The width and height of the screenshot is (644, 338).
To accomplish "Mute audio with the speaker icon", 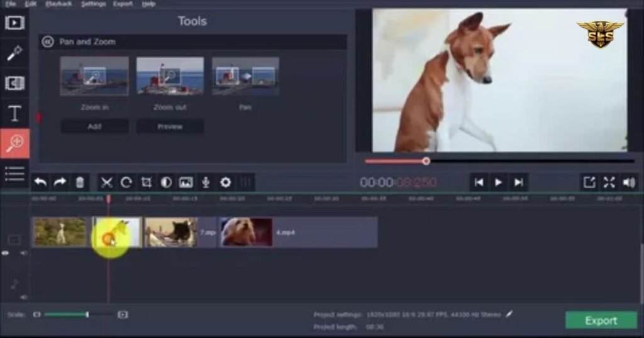I will [629, 182].
